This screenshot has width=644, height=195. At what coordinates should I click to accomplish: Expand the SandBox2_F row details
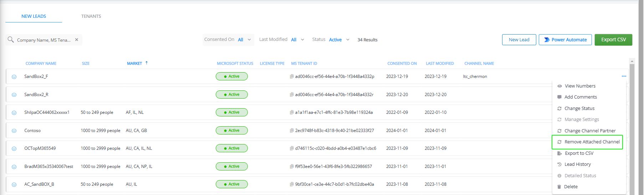click(14, 77)
